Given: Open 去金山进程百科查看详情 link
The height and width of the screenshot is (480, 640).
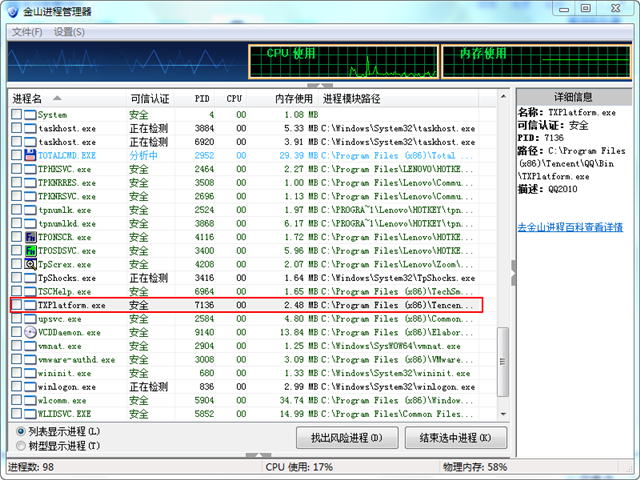Looking at the screenshot, I should pyautogui.click(x=570, y=227).
